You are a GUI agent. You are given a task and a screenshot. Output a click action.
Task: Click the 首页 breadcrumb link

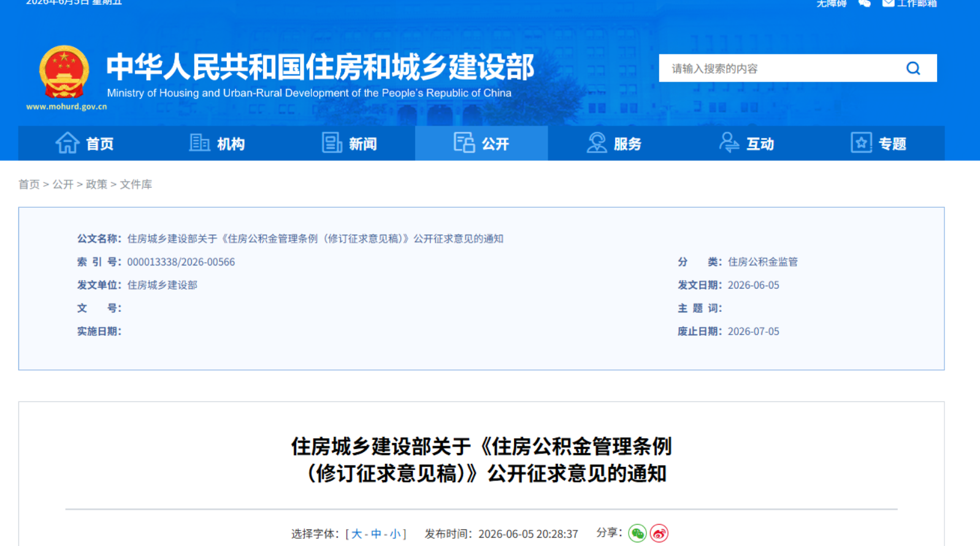tap(29, 184)
